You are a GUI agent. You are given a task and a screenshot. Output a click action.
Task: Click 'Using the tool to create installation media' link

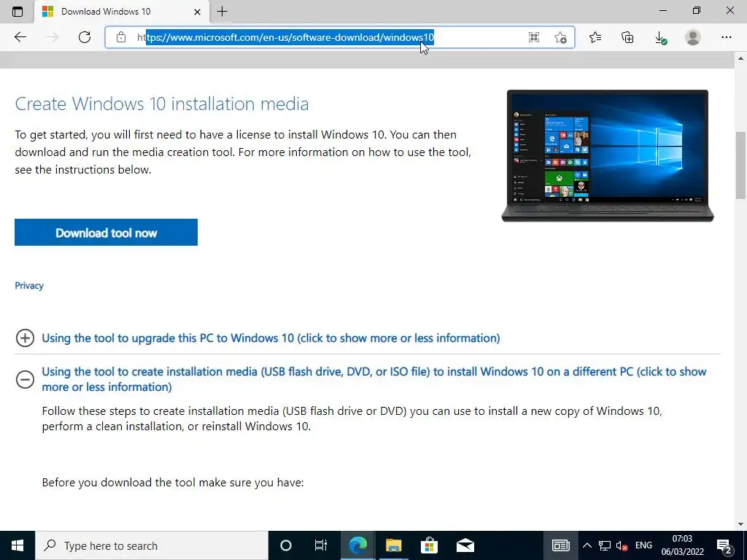[x=374, y=379]
